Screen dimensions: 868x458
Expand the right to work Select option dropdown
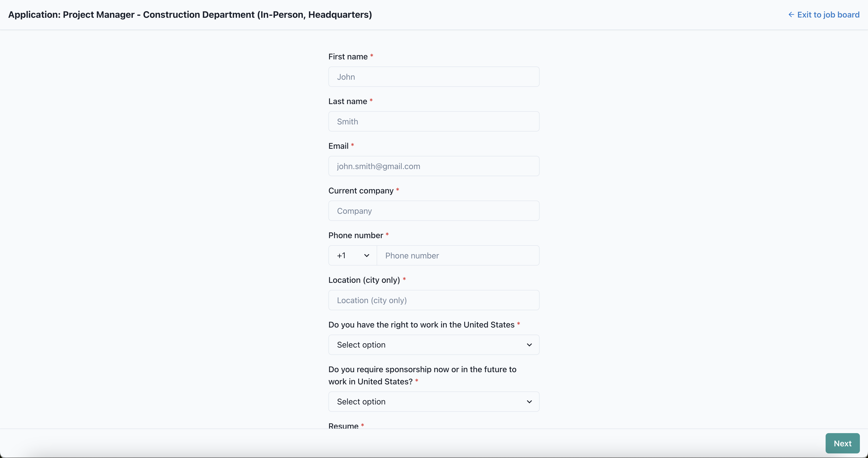[433, 345]
